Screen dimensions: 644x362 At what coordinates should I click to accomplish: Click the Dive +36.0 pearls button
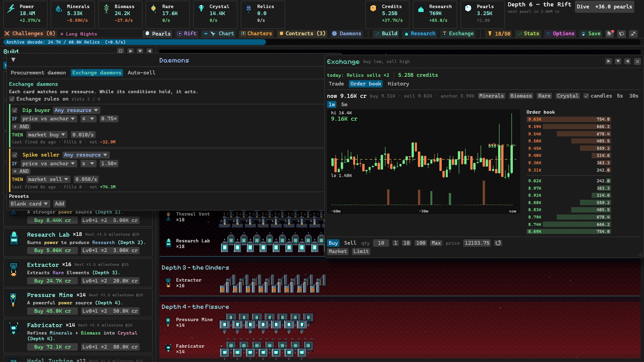[604, 7]
